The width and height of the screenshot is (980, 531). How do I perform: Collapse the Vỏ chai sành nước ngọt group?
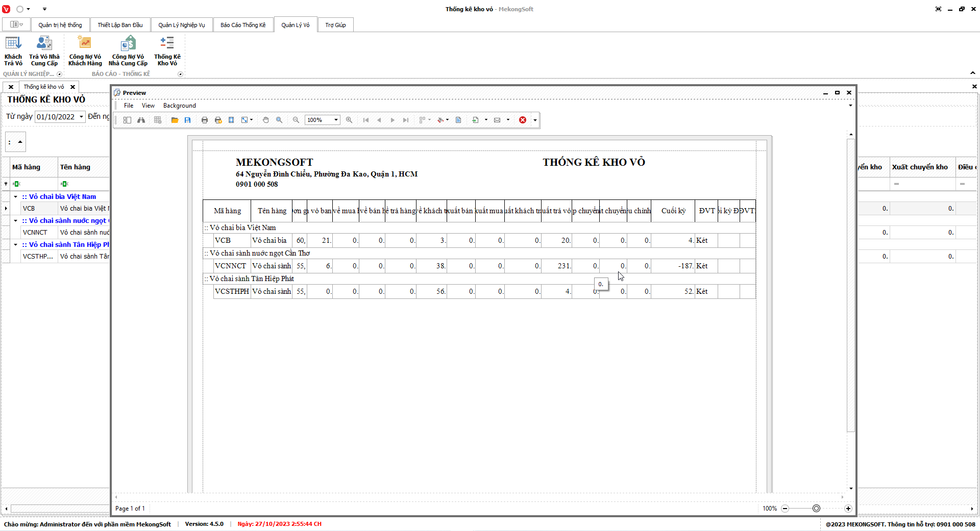[16, 221]
